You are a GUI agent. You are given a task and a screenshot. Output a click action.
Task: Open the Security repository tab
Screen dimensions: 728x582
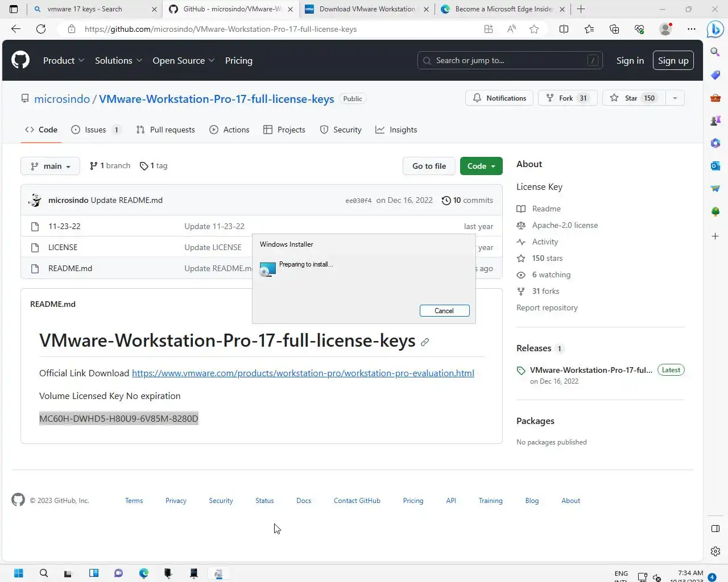(x=341, y=130)
